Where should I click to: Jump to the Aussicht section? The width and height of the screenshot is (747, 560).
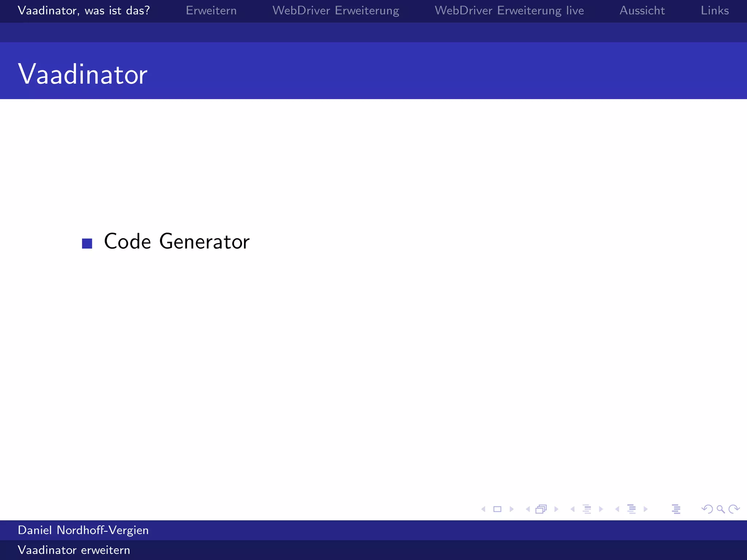click(x=642, y=11)
